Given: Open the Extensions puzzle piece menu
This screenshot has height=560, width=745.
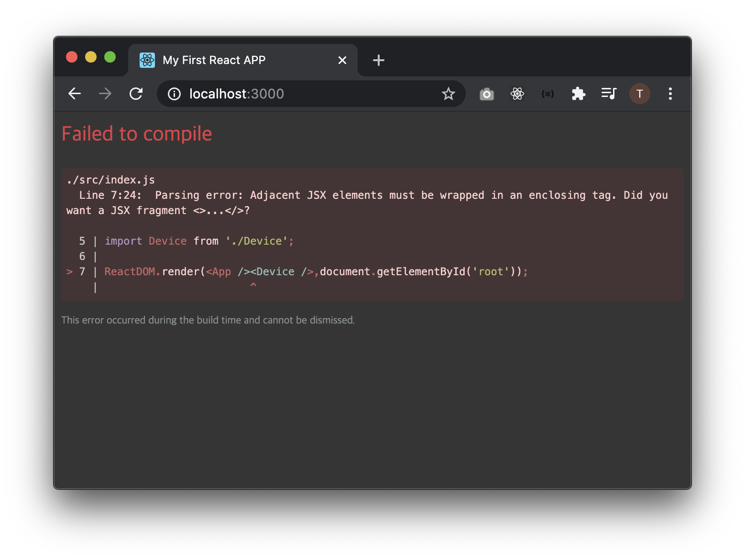Looking at the screenshot, I should (579, 94).
